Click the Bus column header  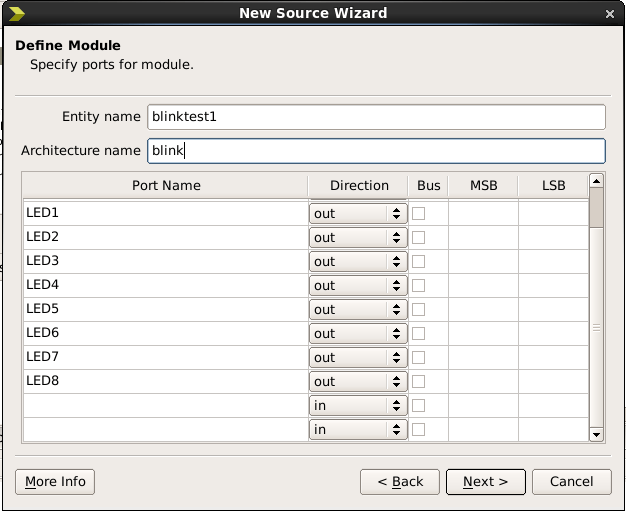pyautogui.click(x=428, y=186)
